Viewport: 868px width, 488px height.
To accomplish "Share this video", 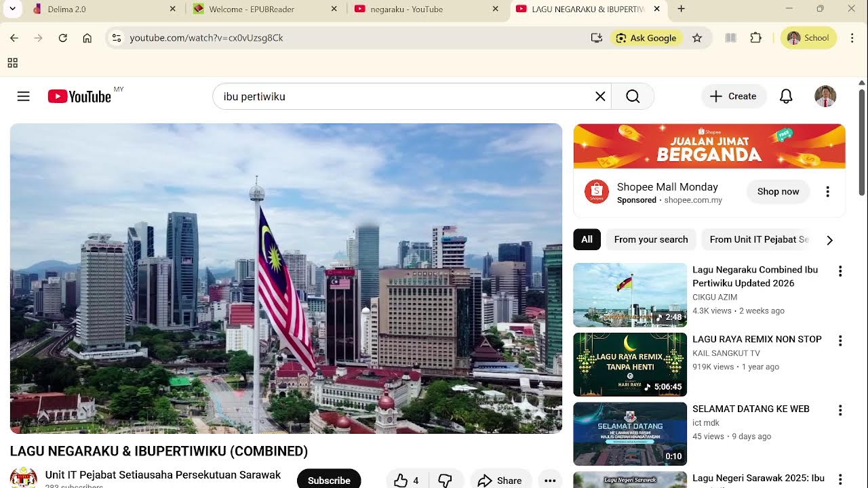I will [x=500, y=481].
